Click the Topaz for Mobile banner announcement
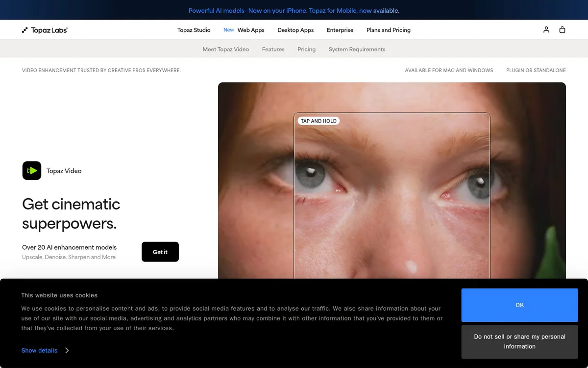Image resolution: width=588 pixels, height=368 pixels. [x=294, y=10]
